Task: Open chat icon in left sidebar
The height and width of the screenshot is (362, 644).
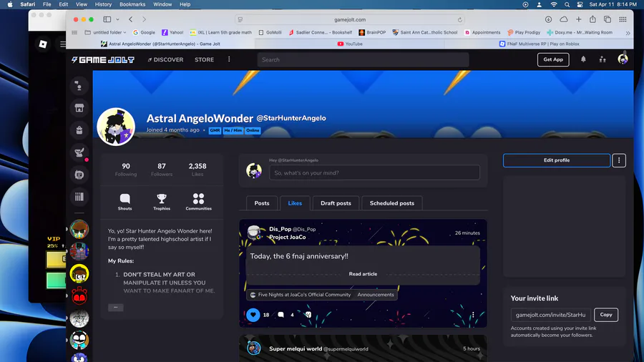Action: coord(79,175)
